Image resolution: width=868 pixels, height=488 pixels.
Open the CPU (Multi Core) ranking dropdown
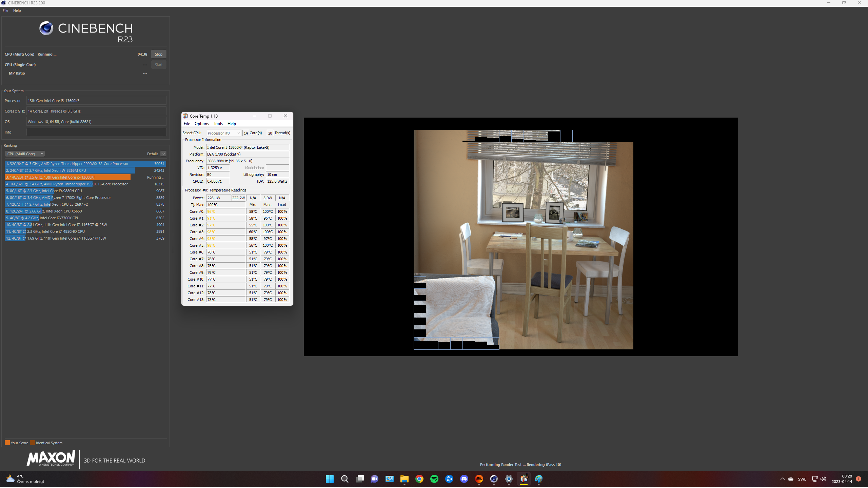click(x=24, y=154)
